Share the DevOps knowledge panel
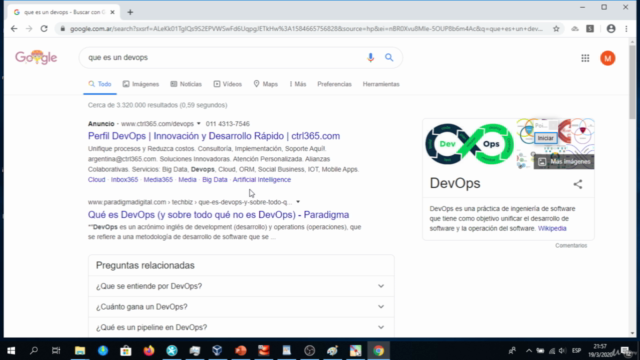This screenshot has width=640, height=360. (578, 184)
